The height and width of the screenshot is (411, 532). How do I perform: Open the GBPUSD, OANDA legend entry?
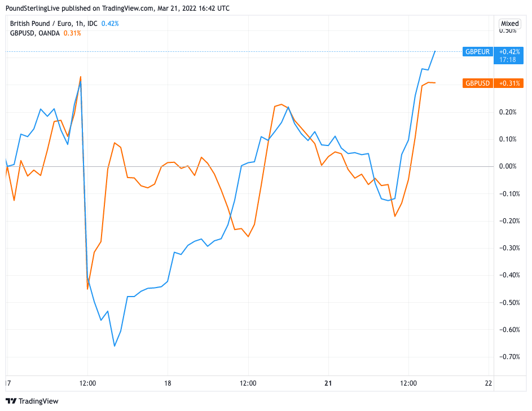(34, 33)
